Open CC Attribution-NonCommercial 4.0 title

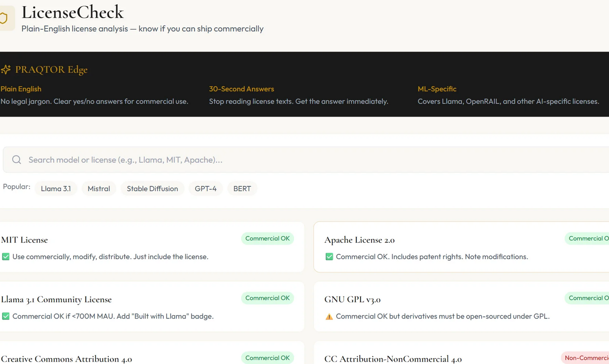[x=393, y=359]
